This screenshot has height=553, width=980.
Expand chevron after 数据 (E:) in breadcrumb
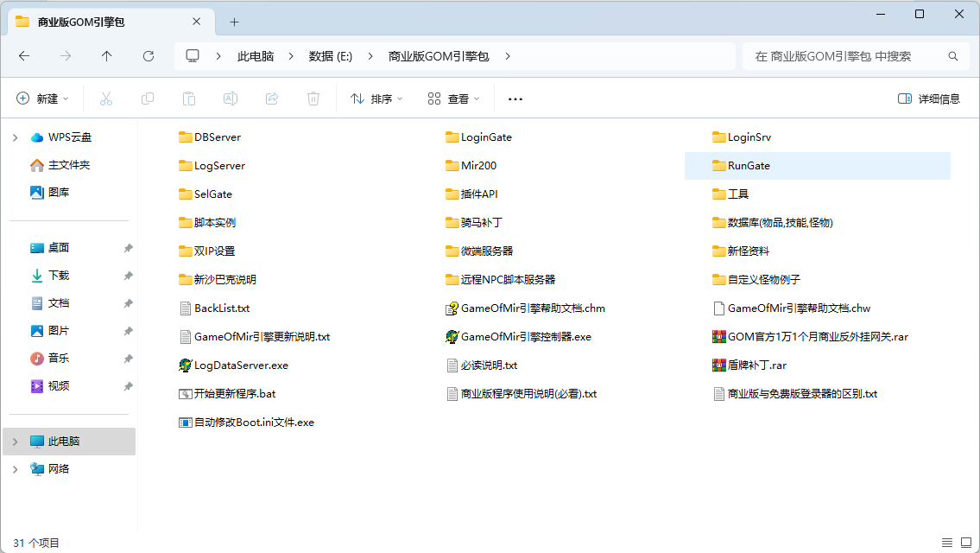(370, 56)
